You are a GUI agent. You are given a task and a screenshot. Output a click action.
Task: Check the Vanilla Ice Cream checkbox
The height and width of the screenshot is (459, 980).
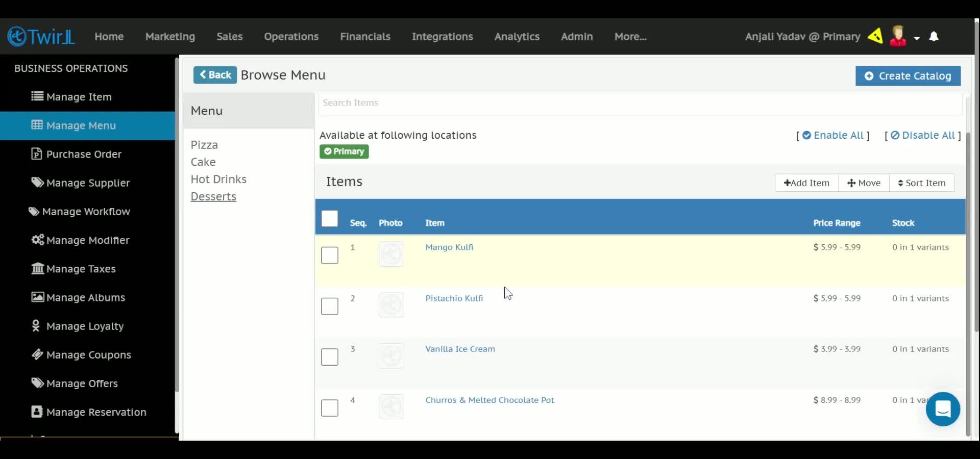[x=330, y=357]
